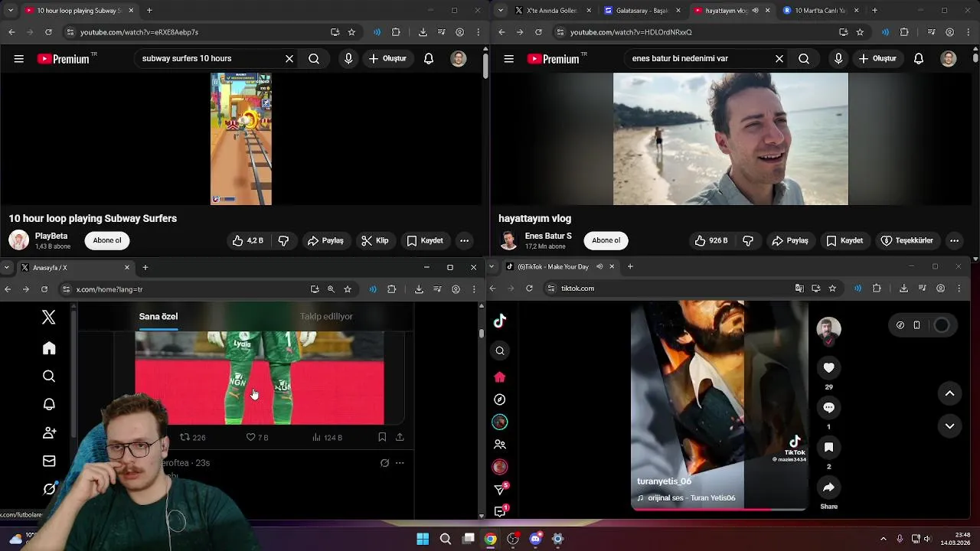The height and width of the screenshot is (551, 980).
Task: Seek on the TikTok video pink progress bar
Action: [719, 508]
